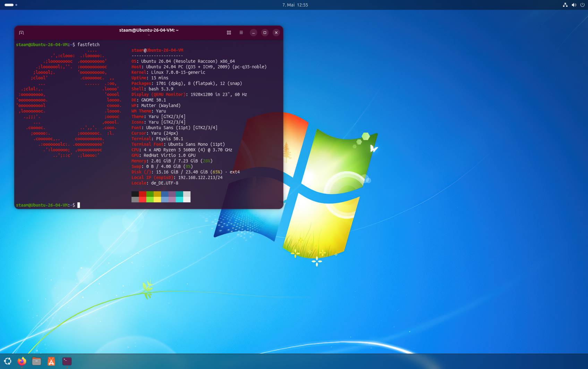Image resolution: width=588 pixels, height=369 pixels.
Task: Launch Firefox from the dock
Action: (22, 361)
